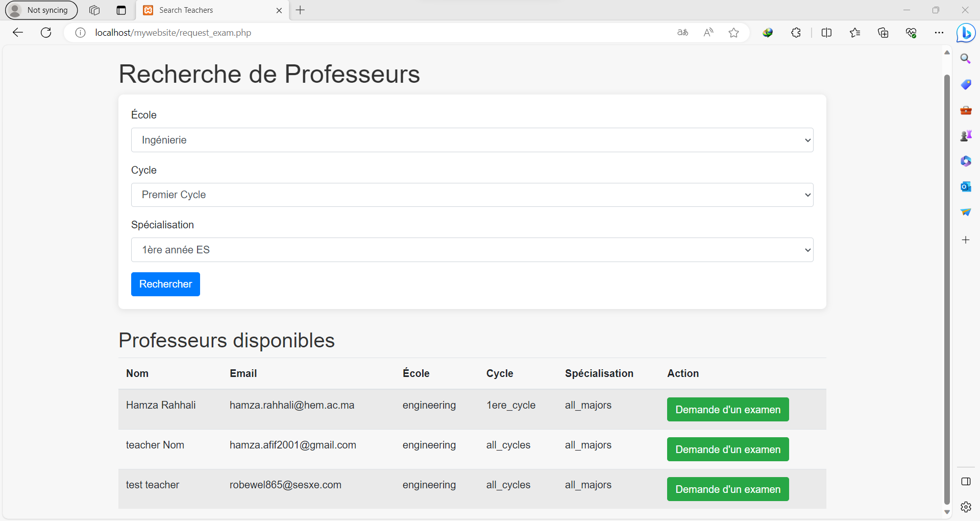Expand the École dropdown
The image size is (980, 521).
(x=472, y=140)
